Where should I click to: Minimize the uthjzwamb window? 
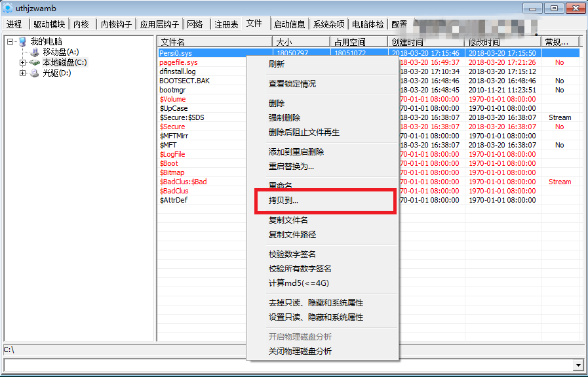click(532, 9)
